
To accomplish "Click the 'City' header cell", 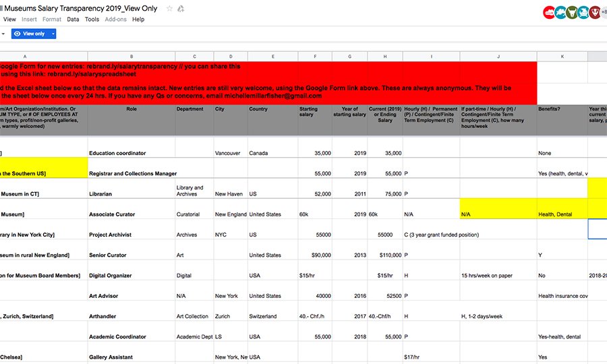I will click(x=231, y=120).
